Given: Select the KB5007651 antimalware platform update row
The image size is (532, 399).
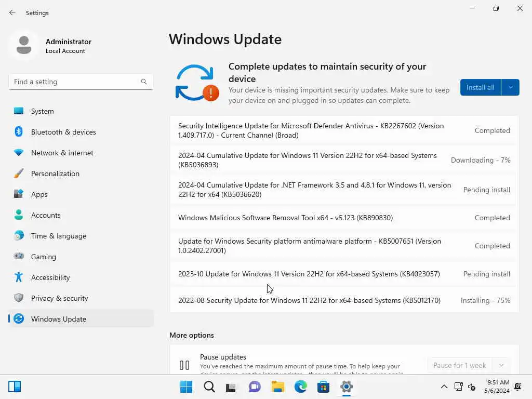Looking at the screenshot, I should coord(344,246).
